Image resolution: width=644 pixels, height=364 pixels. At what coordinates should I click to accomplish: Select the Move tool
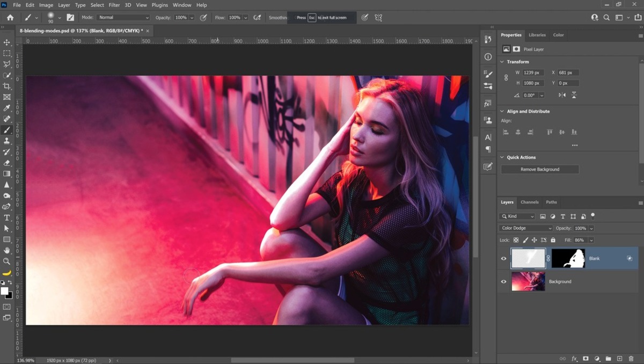click(7, 42)
